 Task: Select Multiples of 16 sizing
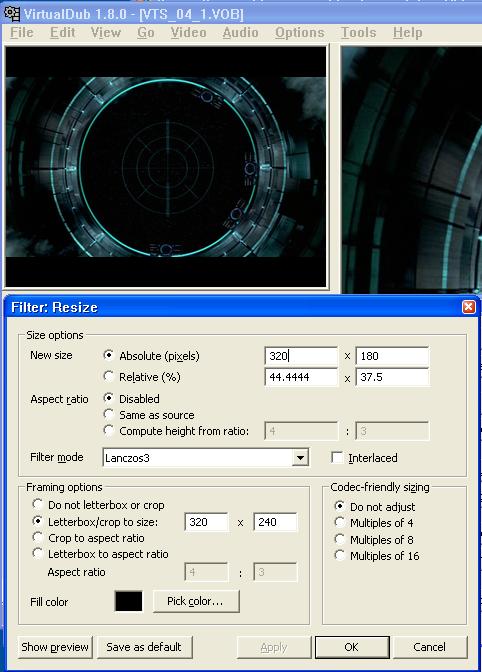coord(339,555)
